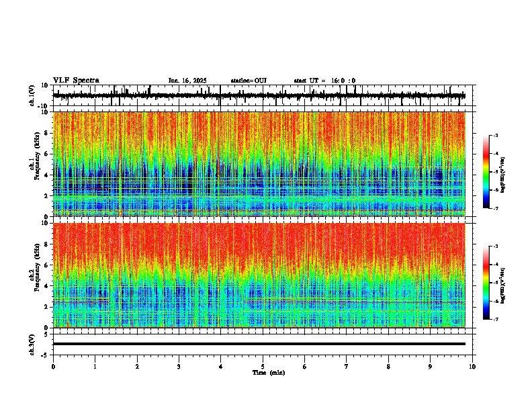Click the ch.1 voltage waveform trace
Screen dimensions: 532x411
tap(259, 95)
